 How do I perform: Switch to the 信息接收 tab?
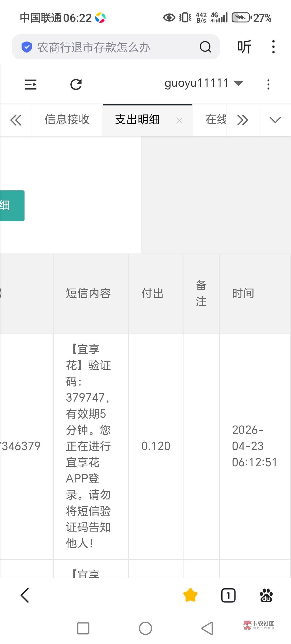(67, 120)
